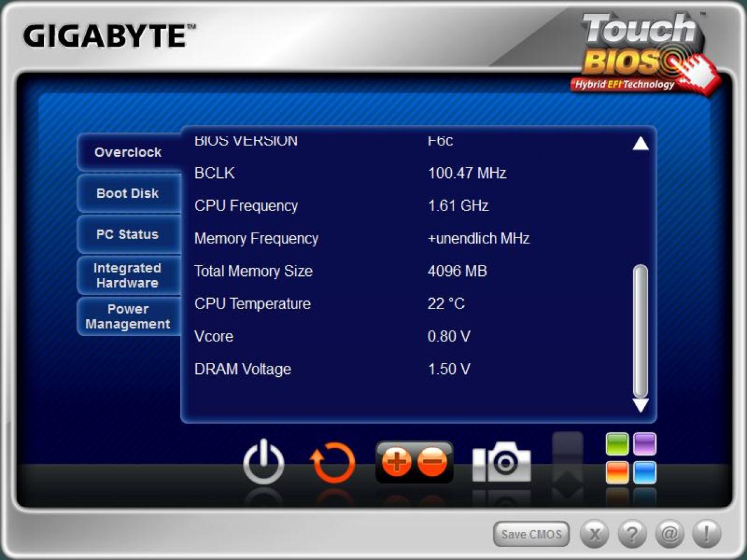Select the purple color theme square

click(645, 444)
